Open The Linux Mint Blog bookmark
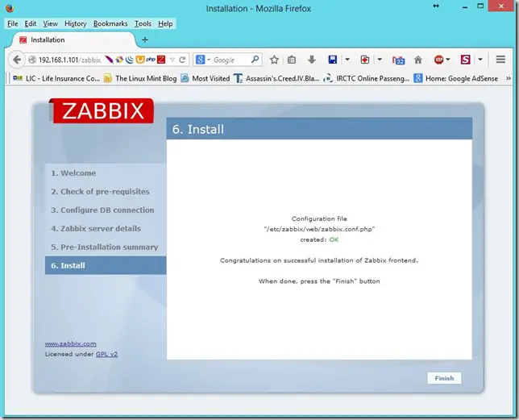The image size is (519, 420). pos(140,78)
